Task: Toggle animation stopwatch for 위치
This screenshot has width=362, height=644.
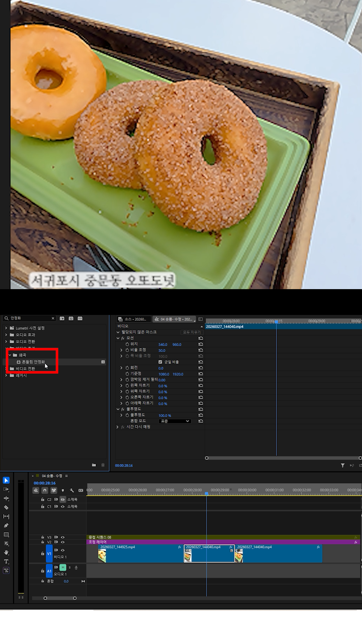Action: tap(127, 344)
